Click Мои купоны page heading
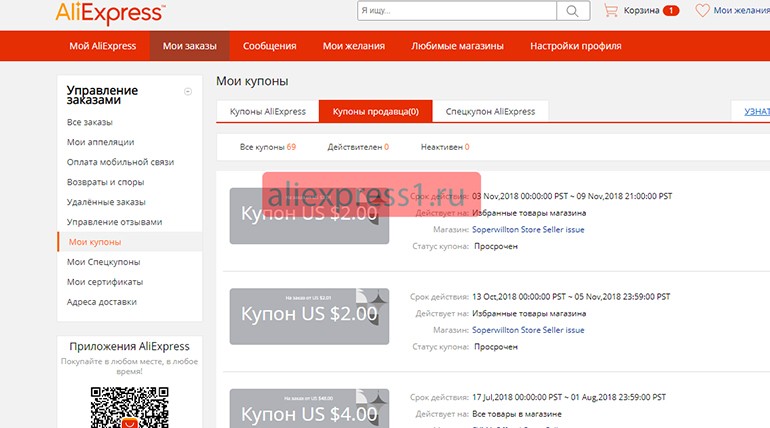This screenshot has width=770, height=428. (252, 81)
